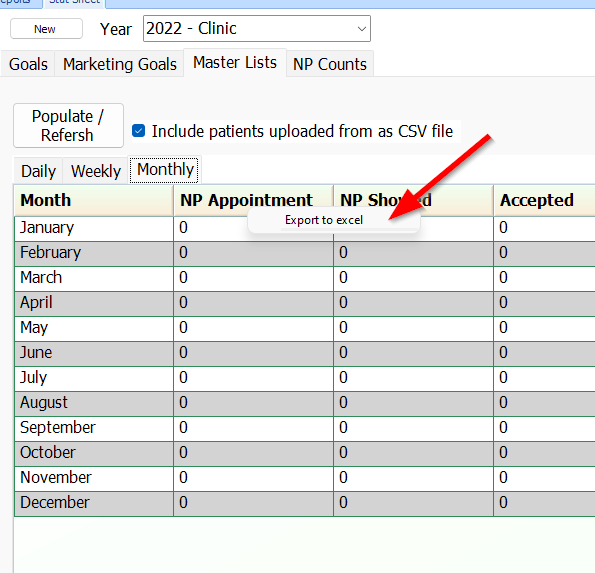Click the Populate / Refersh button
The image size is (595, 573).
tap(68, 126)
